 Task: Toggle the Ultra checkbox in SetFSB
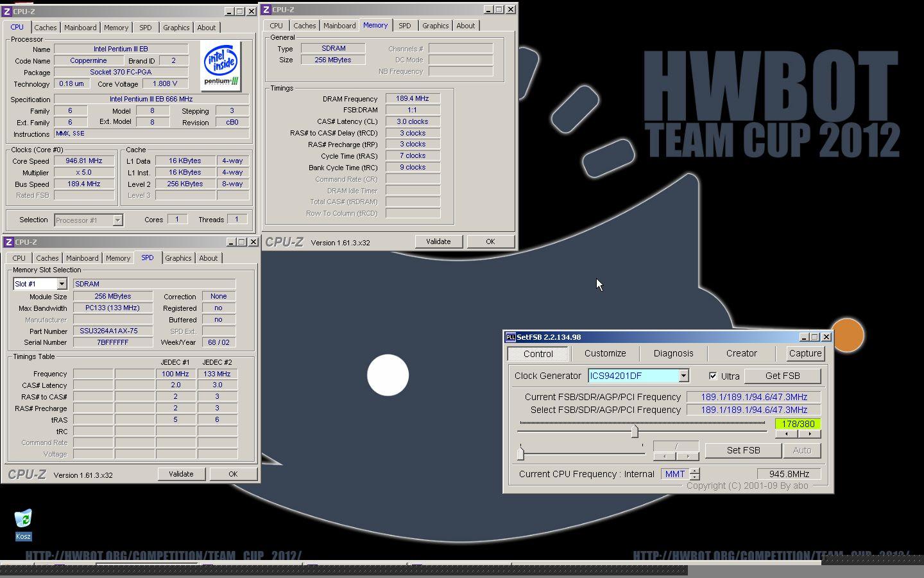713,376
